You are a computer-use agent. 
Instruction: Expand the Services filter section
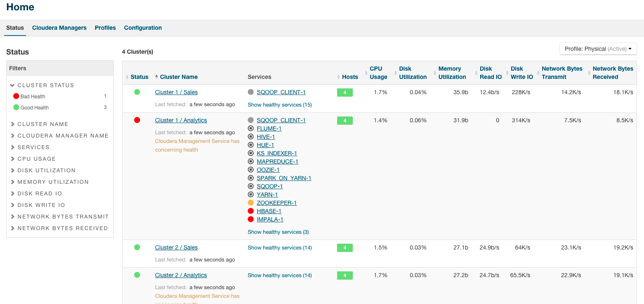[x=33, y=147]
